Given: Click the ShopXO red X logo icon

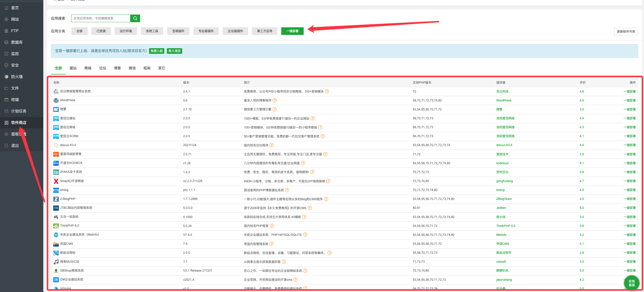Looking at the screenshot, I should [56, 181].
